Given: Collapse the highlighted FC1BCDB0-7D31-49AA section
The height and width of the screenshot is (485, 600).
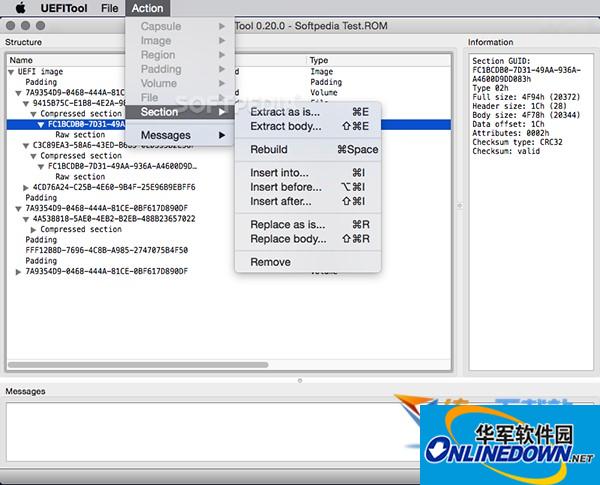Looking at the screenshot, I should click(x=41, y=124).
